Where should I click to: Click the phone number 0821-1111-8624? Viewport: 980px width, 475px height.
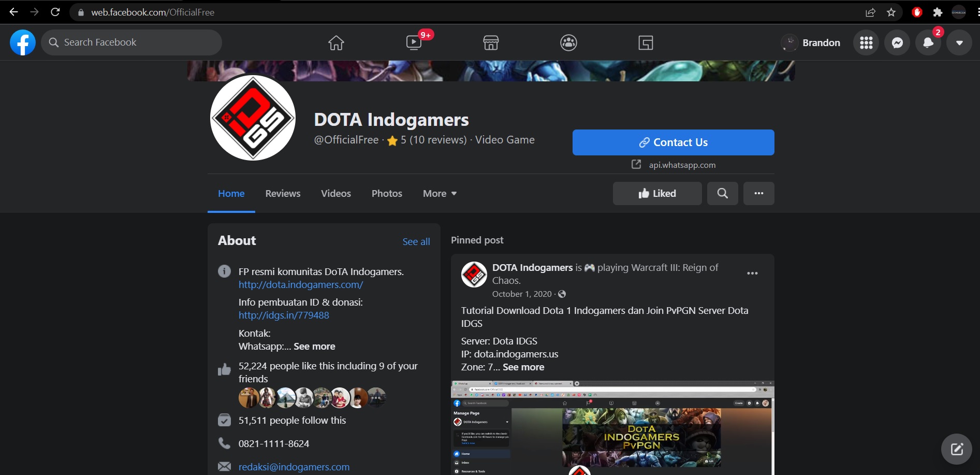click(x=274, y=443)
